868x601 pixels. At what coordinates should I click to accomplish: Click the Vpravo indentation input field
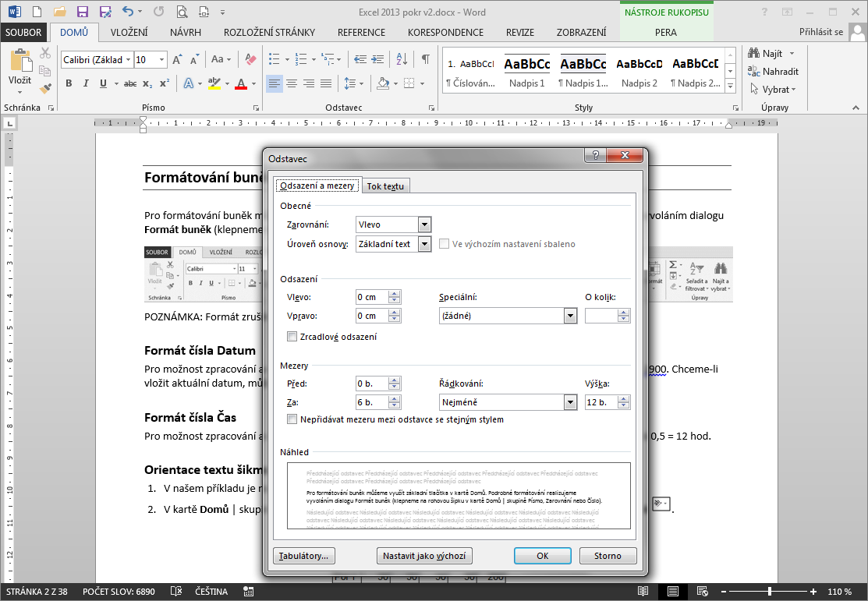click(x=372, y=316)
